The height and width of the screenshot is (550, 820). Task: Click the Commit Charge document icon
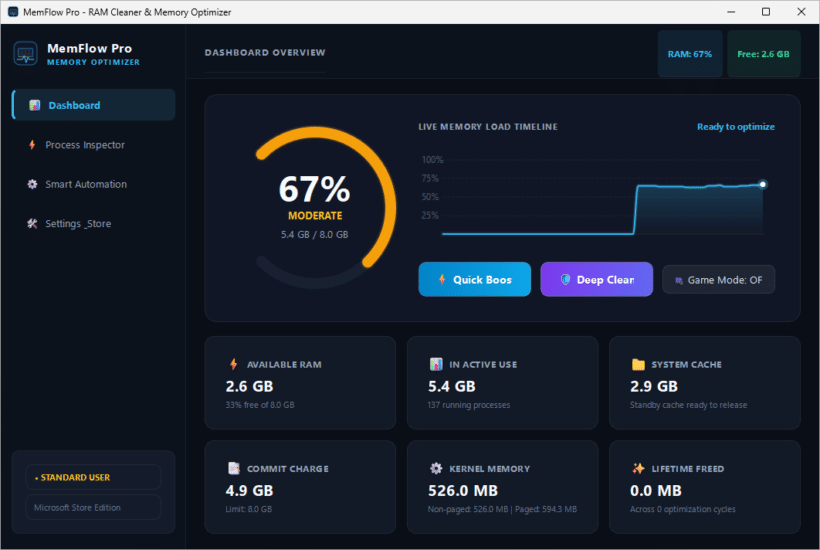point(234,468)
